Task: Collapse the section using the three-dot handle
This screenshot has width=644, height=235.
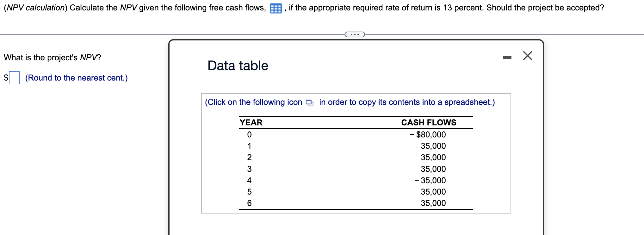Action: click(354, 34)
